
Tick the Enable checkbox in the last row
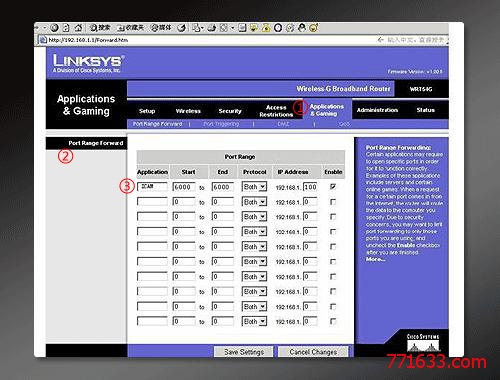[x=333, y=321]
